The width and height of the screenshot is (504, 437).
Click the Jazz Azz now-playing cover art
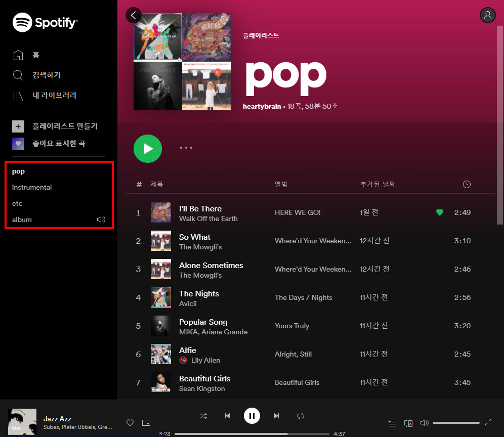(x=22, y=422)
